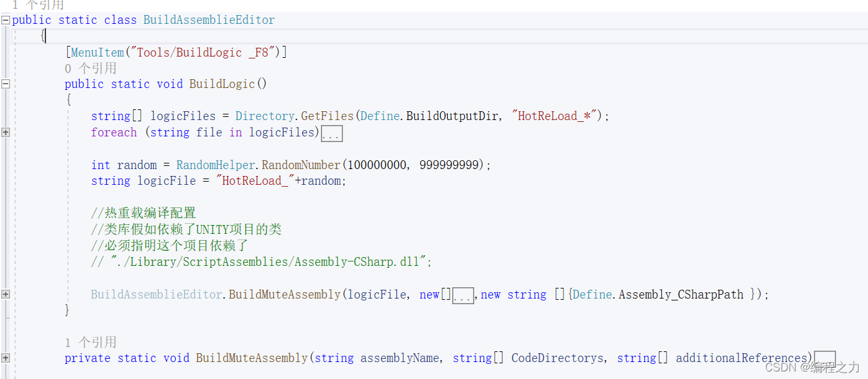The height and width of the screenshot is (379, 868).
Task: Expand BuildMuteAssembly call line via margin plus
Action: pos(6,294)
